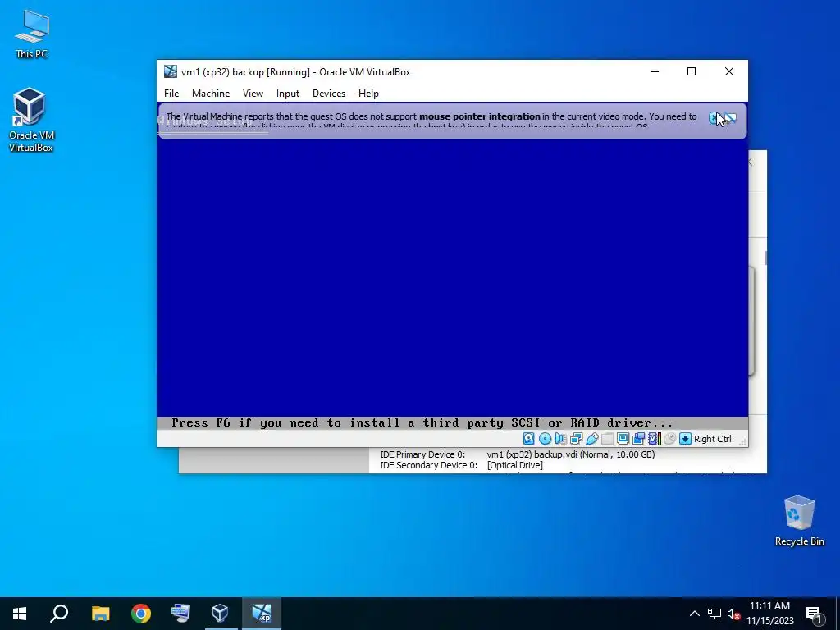Viewport: 840px width, 630px height.
Task: Click the computer monitor app taskbar icon
Action: [x=180, y=614]
